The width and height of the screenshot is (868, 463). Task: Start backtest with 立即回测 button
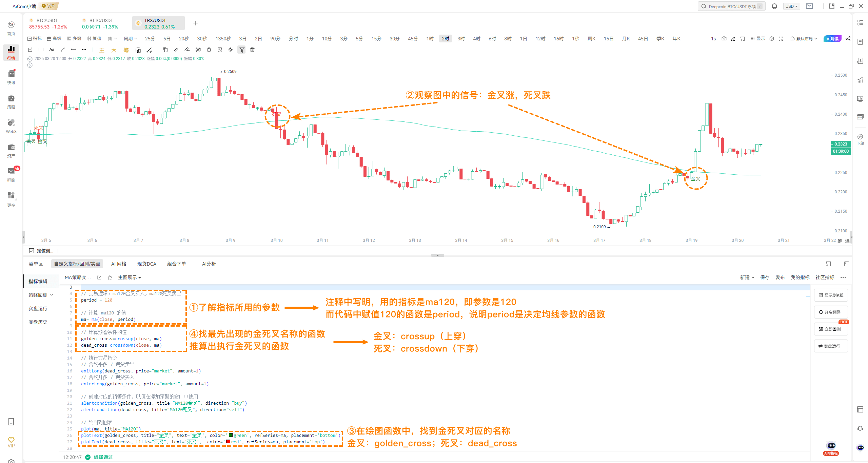[x=831, y=329]
